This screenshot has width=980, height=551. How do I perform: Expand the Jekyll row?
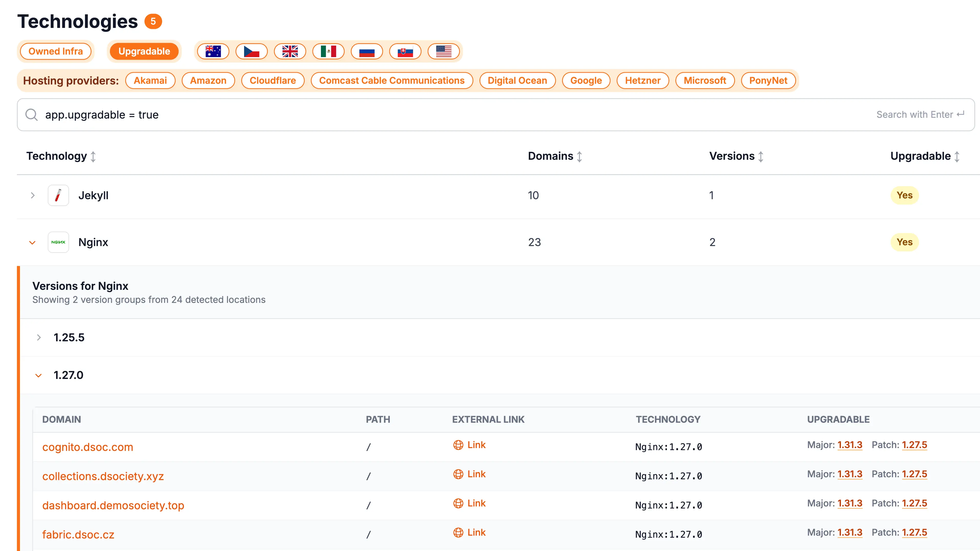click(32, 195)
